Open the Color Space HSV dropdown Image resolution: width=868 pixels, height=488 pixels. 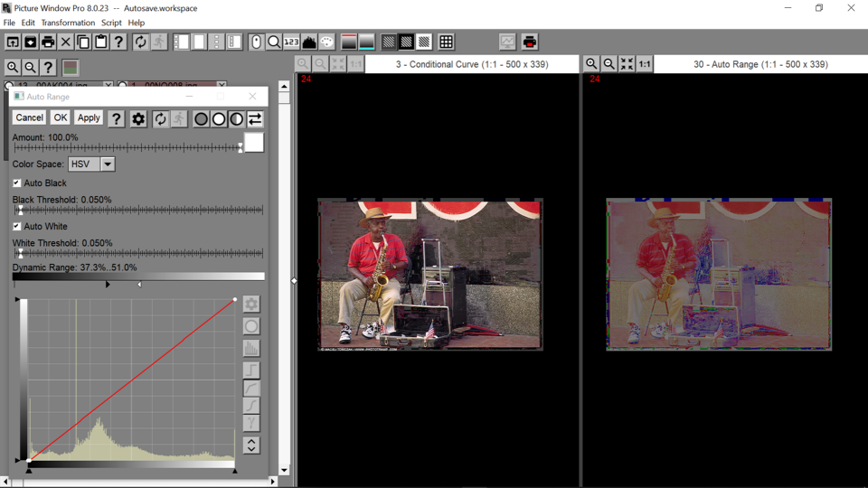108,164
